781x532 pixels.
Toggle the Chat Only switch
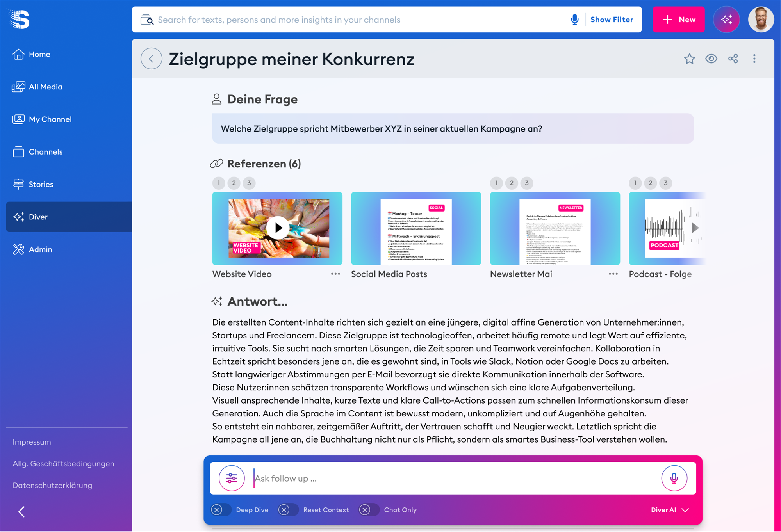point(369,510)
